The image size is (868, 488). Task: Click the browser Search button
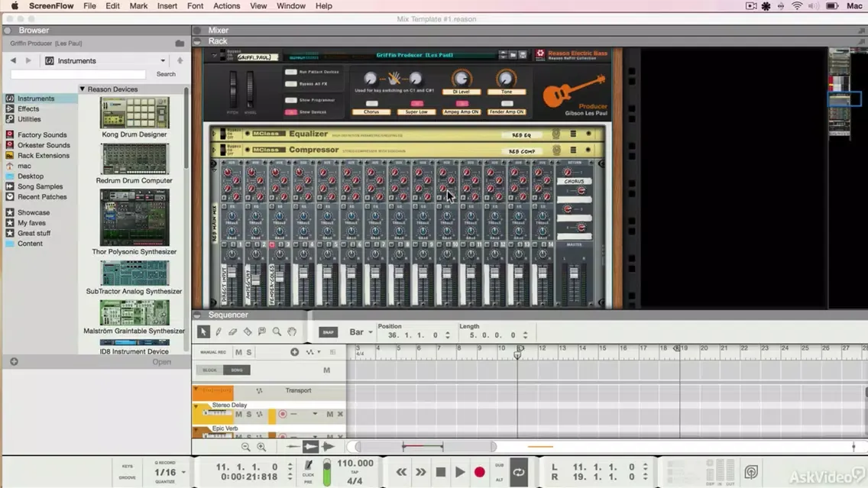pyautogui.click(x=166, y=74)
